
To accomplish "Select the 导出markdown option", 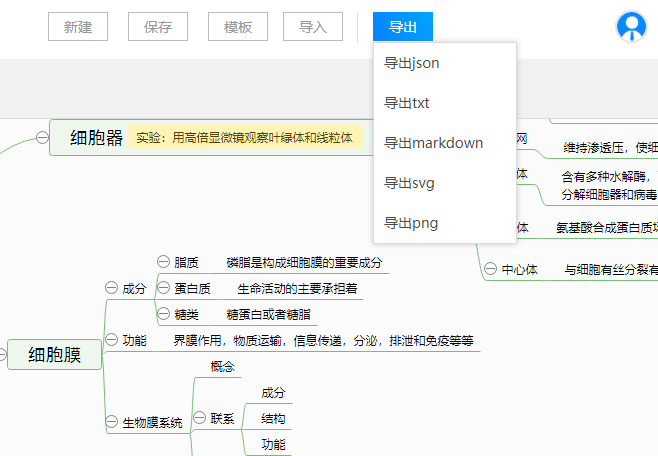I will 433,143.
